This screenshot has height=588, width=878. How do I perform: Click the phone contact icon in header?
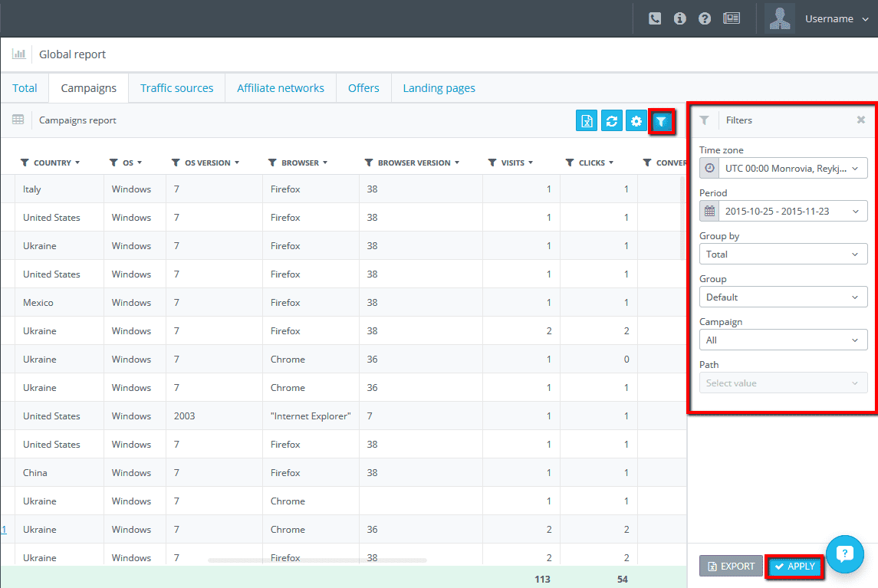tap(655, 18)
